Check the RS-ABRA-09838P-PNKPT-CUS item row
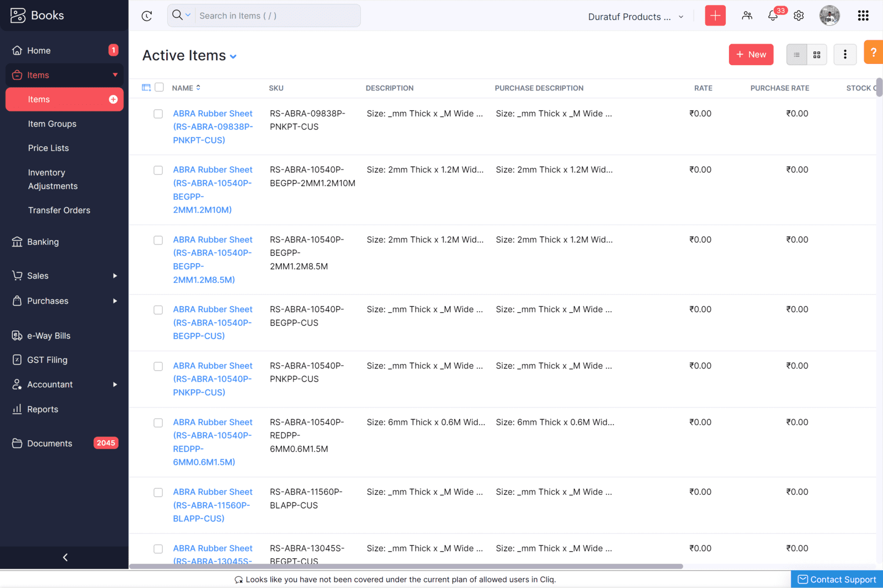 [x=158, y=114]
